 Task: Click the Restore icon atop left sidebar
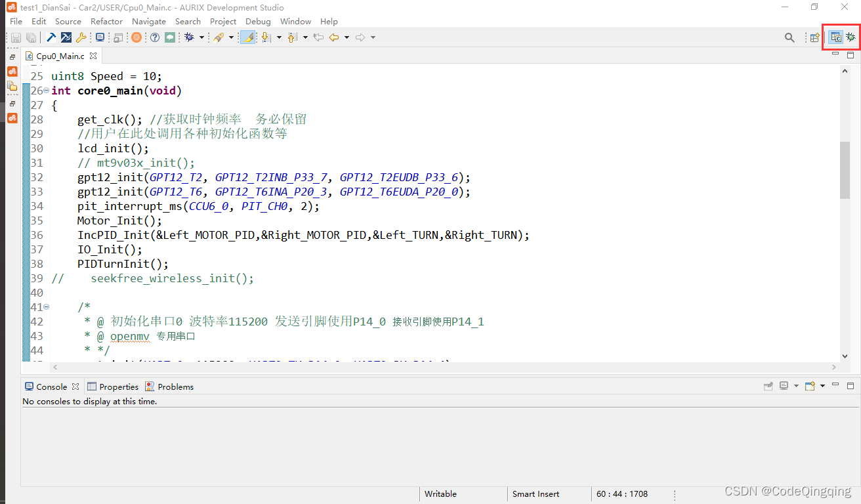[12, 57]
